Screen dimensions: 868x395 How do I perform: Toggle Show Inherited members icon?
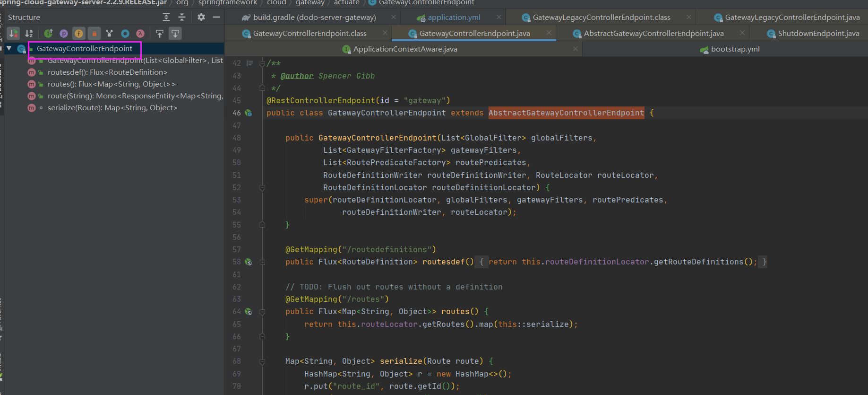48,34
